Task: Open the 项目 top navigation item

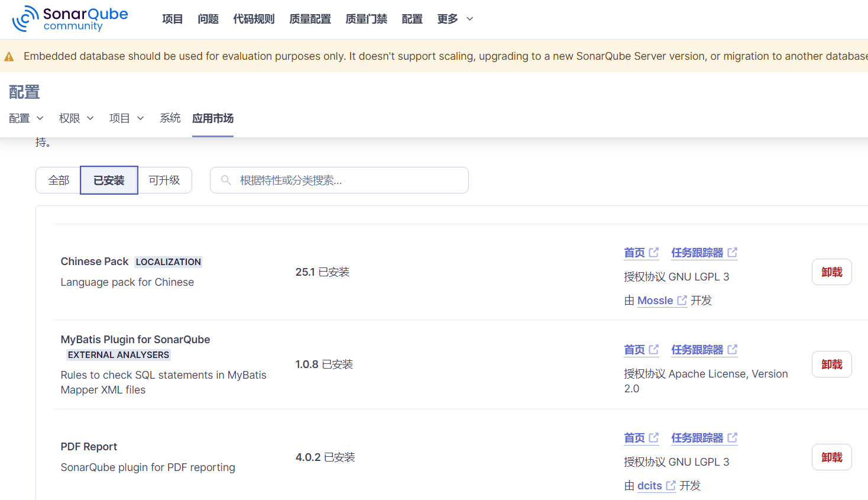Action: click(x=173, y=19)
